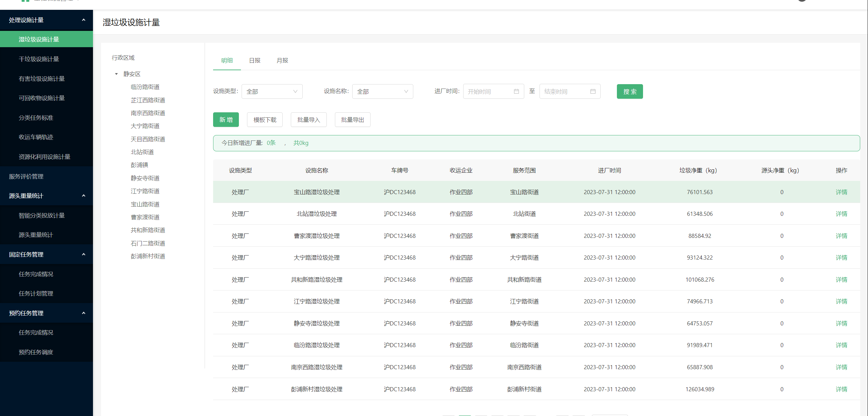The image size is (868, 416).
Task: Click the 批量导出 button
Action: coord(352,120)
